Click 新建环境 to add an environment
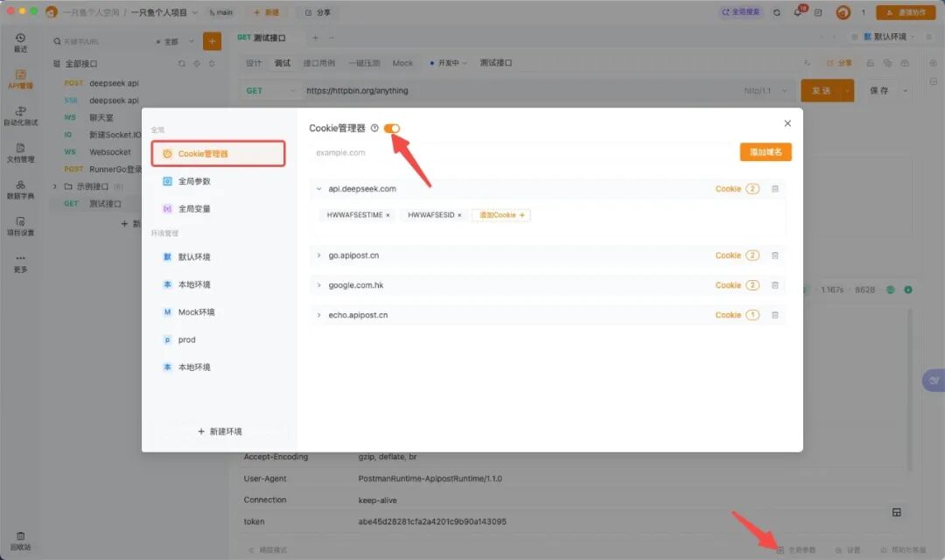The width and height of the screenshot is (945, 560). 220,431
